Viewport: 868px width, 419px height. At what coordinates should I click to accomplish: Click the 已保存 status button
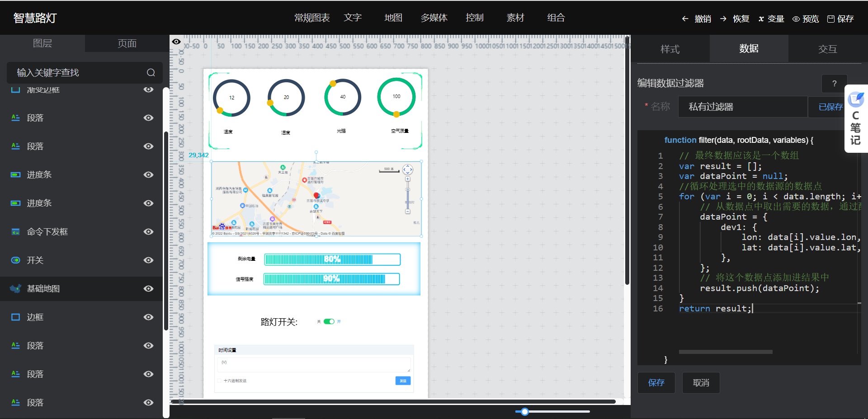pos(830,107)
